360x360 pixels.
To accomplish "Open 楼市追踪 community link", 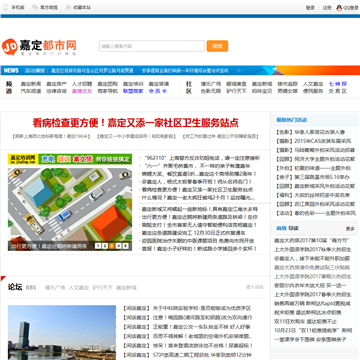I will pyautogui.click(x=288, y=84).
